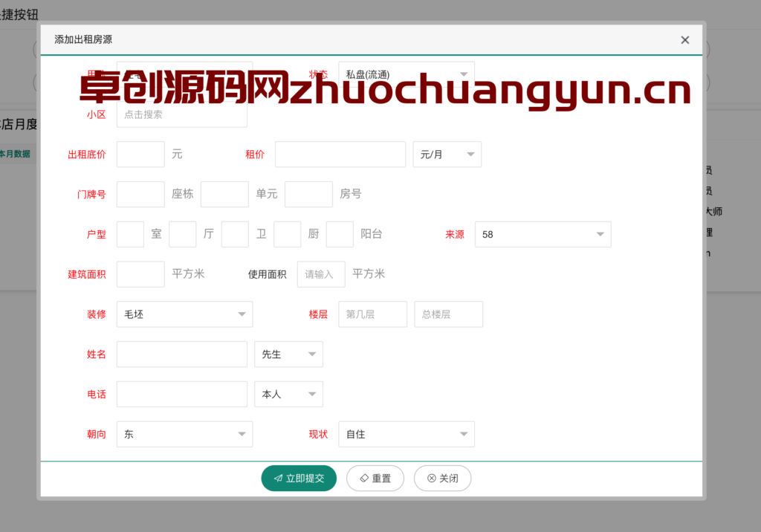Click the 卫 count input
761x532 pixels.
[235, 235]
